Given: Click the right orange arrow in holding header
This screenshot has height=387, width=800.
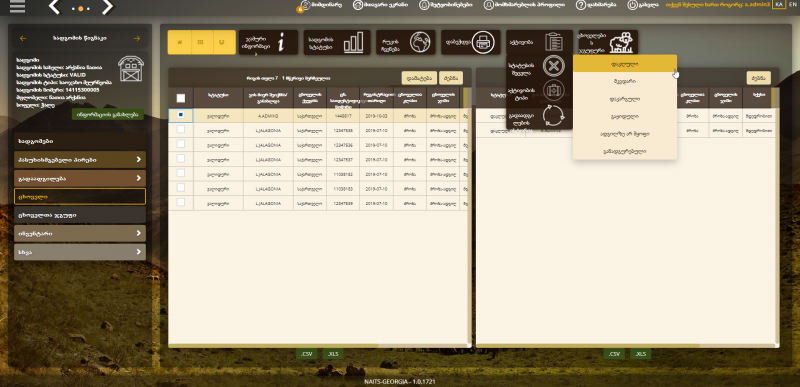Looking at the screenshot, I should pos(137,38).
